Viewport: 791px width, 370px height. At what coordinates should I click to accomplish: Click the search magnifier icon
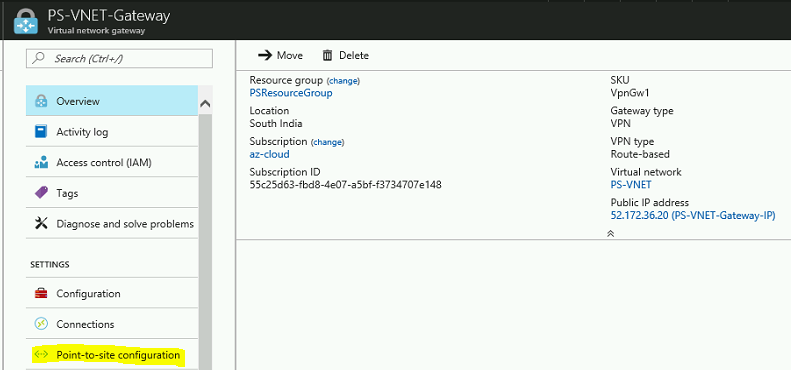tap(38, 59)
